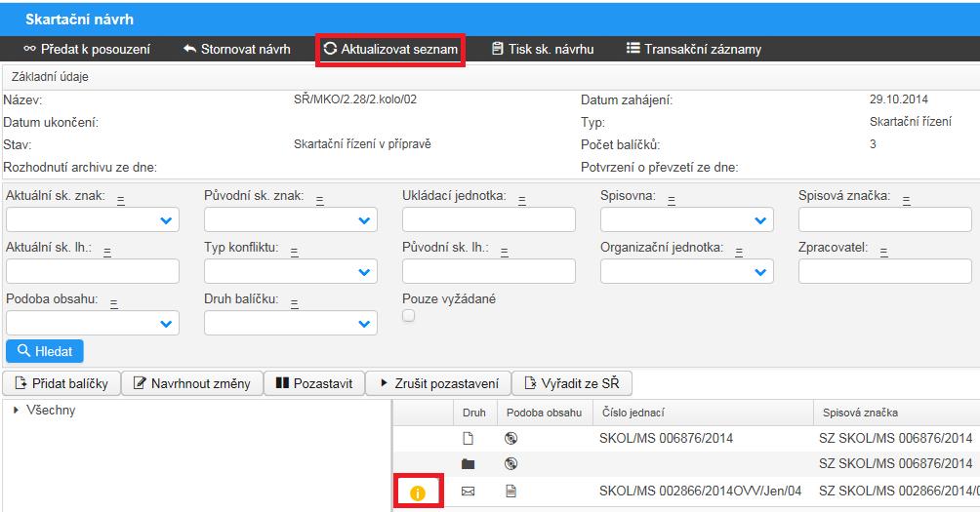Select cell SKOL/MS 006876/2014
This screenshot has width=980, height=512.
coord(666,438)
